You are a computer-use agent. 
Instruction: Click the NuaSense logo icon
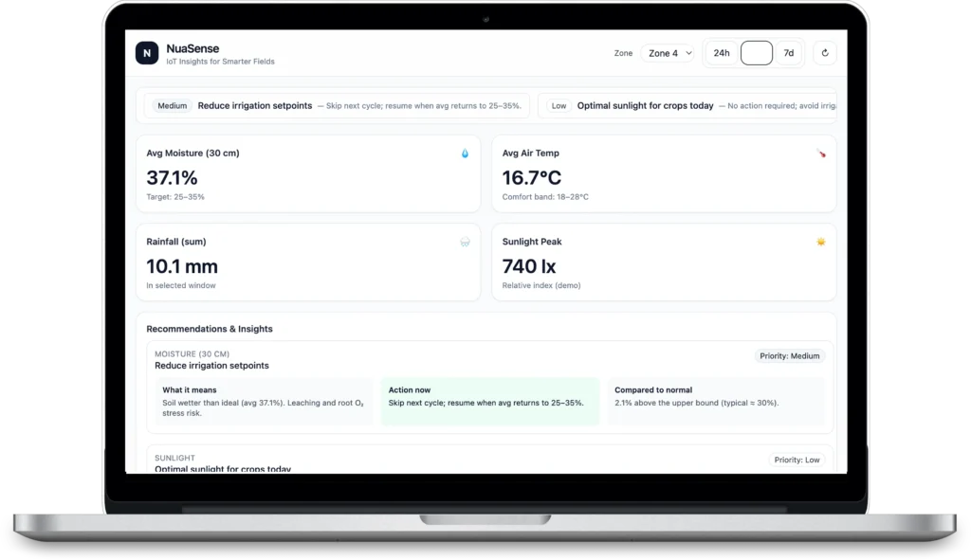point(146,53)
